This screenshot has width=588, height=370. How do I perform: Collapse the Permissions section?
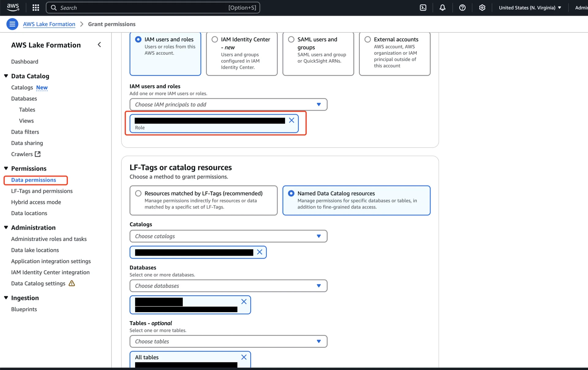point(6,168)
